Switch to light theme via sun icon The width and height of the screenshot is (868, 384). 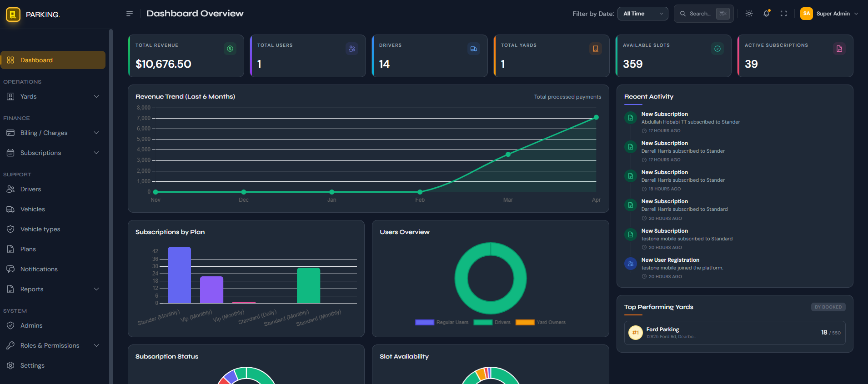(749, 14)
